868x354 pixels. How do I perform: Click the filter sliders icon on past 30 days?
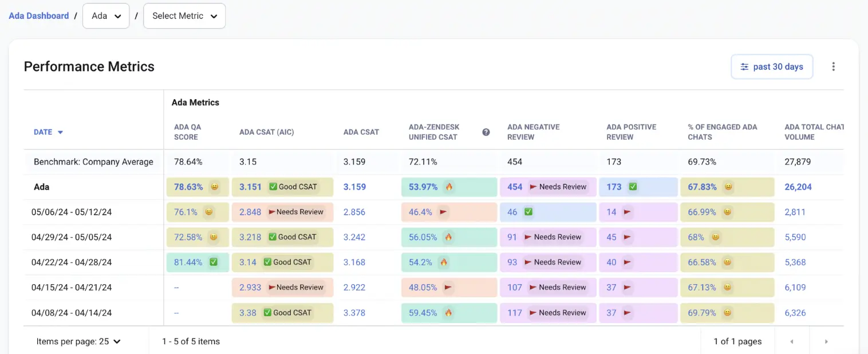click(744, 67)
